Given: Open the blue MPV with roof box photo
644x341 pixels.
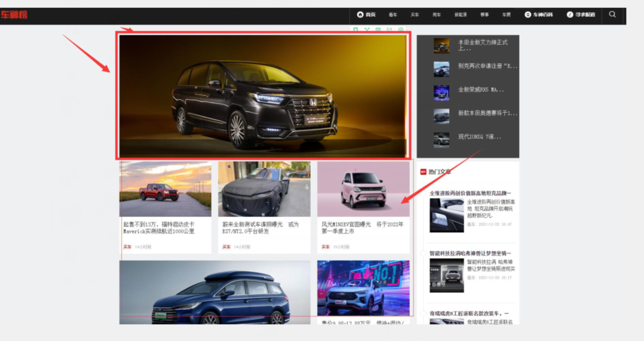Looking at the screenshot, I should 215,292.
